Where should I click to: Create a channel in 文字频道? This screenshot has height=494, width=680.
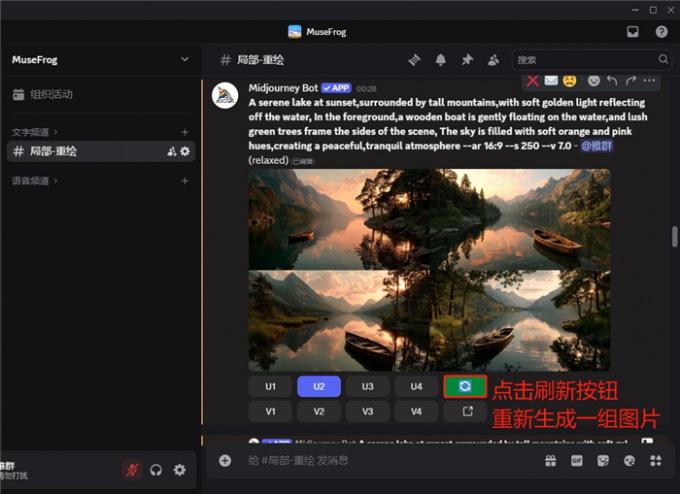click(x=185, y=132)
